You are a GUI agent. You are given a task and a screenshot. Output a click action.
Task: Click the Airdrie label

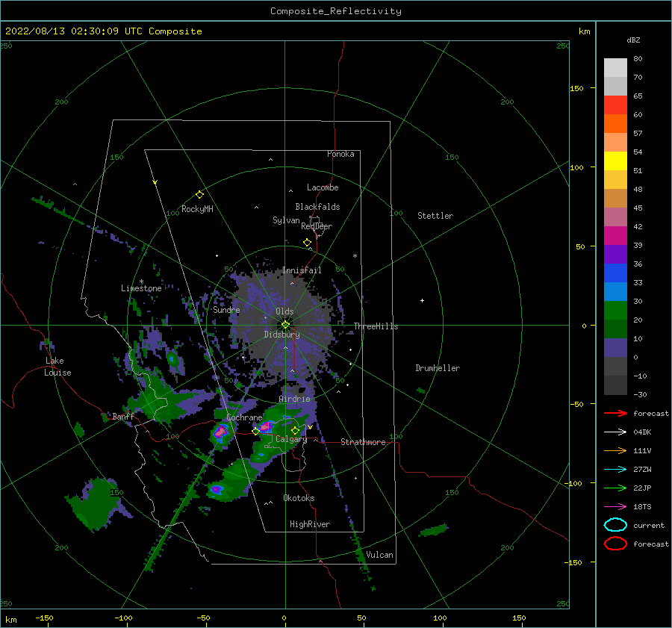pos(294,399)
